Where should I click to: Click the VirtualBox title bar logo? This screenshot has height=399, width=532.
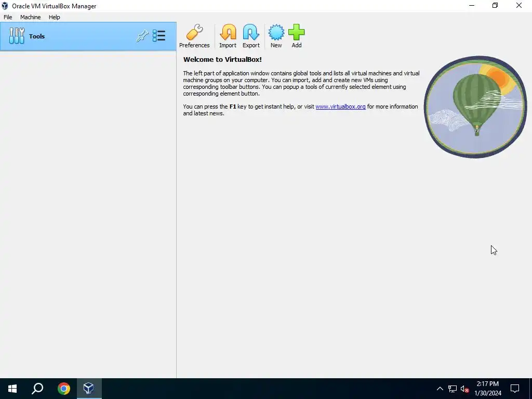pos(5,6)
